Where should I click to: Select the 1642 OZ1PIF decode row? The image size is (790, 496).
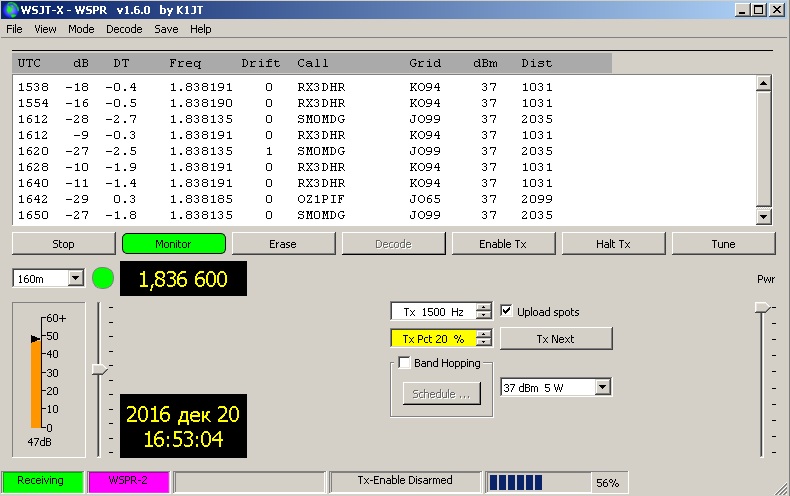pos(285,199)
